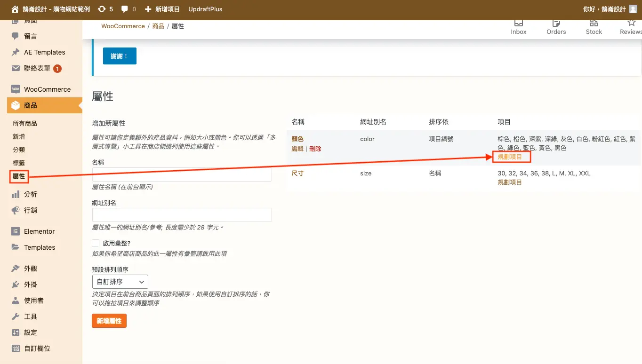Click the 外掛 plugin icon
The image size is (642, 364).
coord(16,285)
